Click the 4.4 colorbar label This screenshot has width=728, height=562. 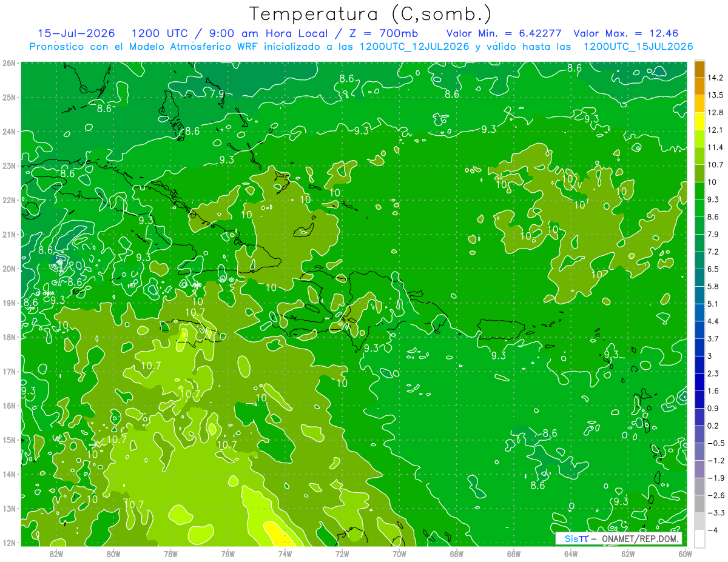(712, 321)
